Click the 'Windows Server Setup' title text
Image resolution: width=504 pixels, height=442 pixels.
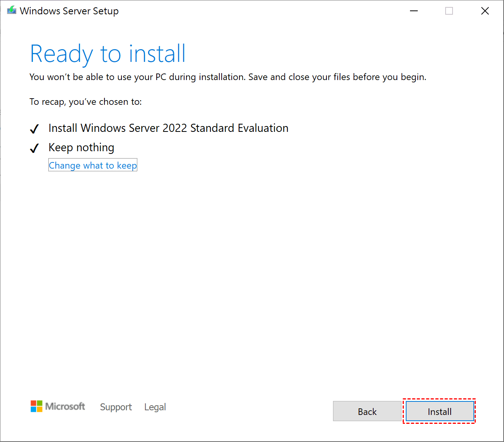click(69, 11)
